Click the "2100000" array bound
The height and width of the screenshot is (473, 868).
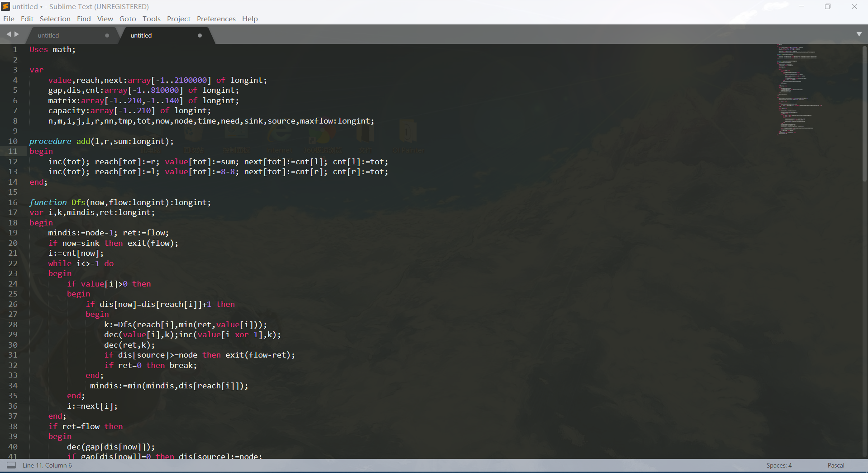(x=191, y=80)
